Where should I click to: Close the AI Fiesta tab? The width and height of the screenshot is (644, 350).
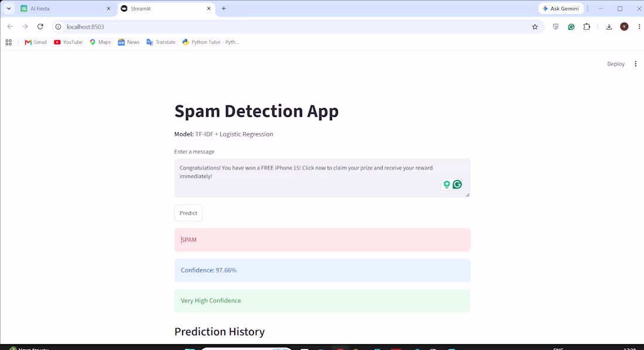pyautogui.click(x=108, y=8)
